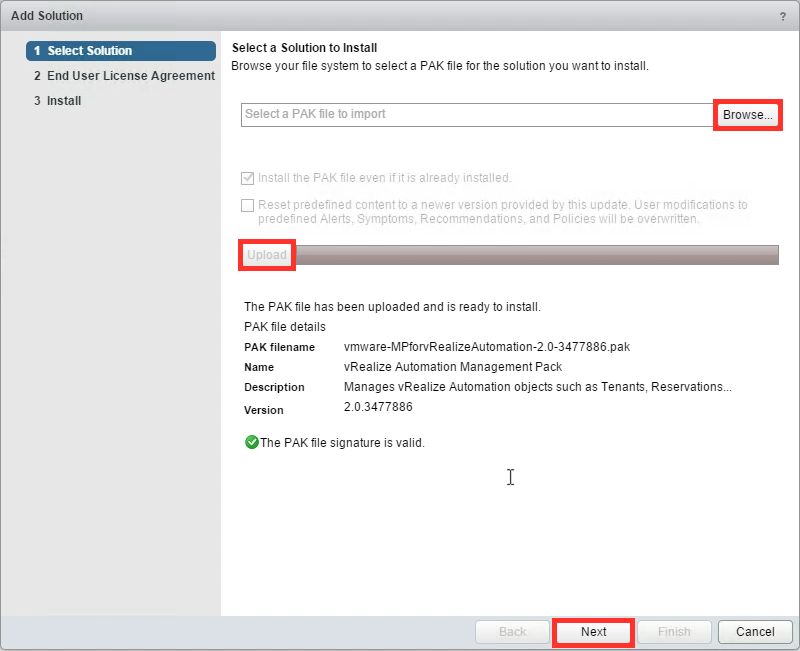Viewport: 800px width, 651px height.
Task: Click 'The PAK file signature is valid.' text
Action: pyautogui.click(x=342, y=443)
